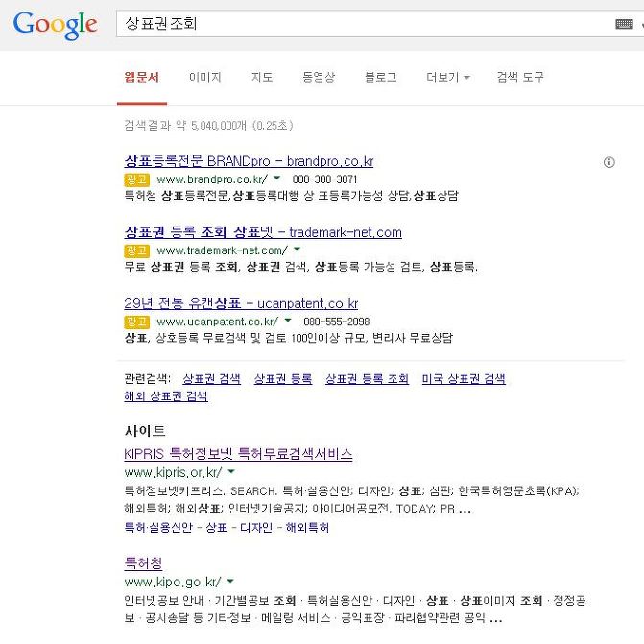Click the ad info icon beside BRANDpro result
This screenshot has width=644, height=644.
point(608,162)
